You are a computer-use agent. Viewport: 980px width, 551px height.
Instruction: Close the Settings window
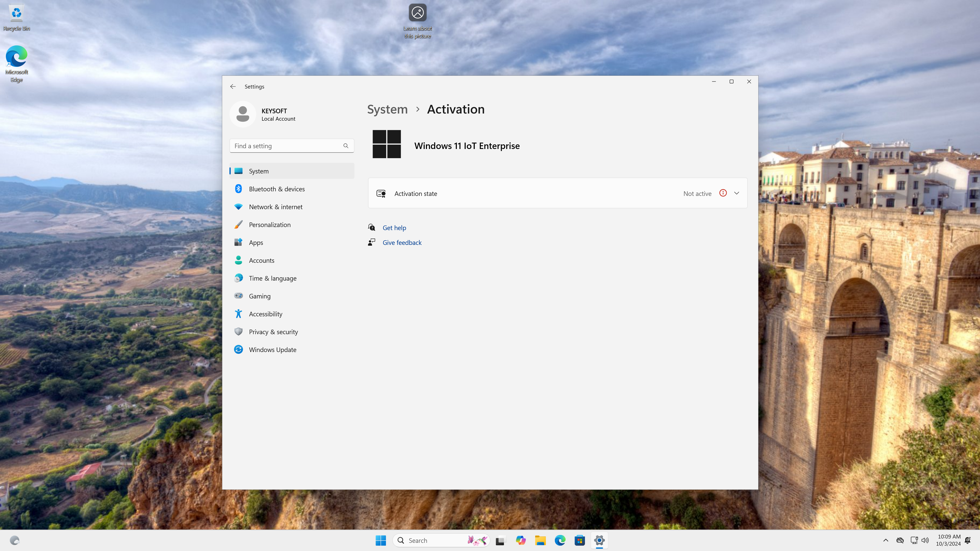749,81
